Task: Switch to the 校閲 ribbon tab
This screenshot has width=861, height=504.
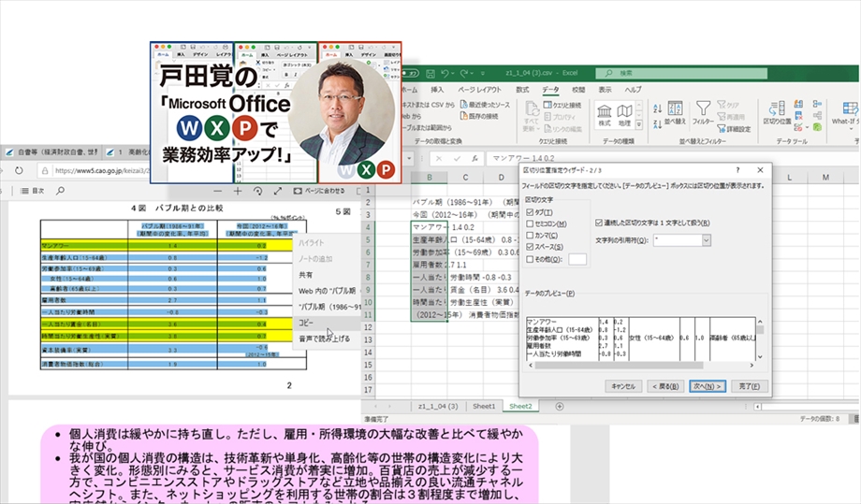Action: [x=578, y=90]
